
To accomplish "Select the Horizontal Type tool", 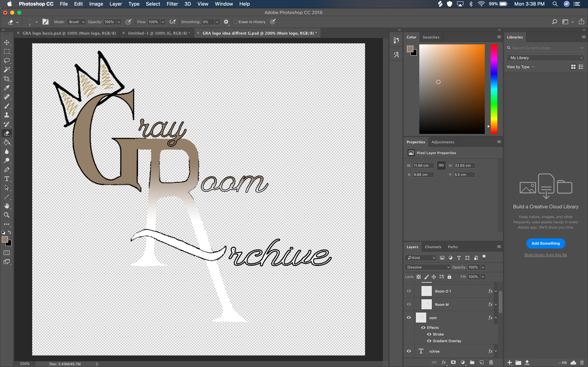I will (6, 179).
